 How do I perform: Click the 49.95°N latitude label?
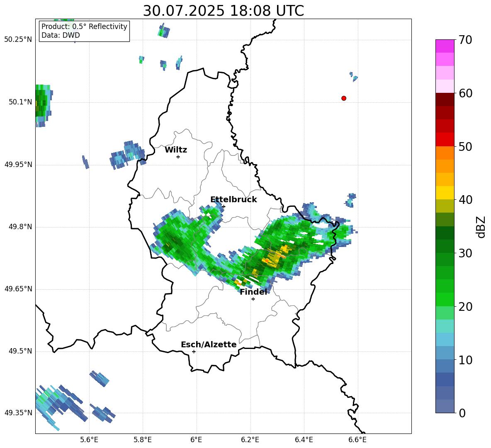18,165
